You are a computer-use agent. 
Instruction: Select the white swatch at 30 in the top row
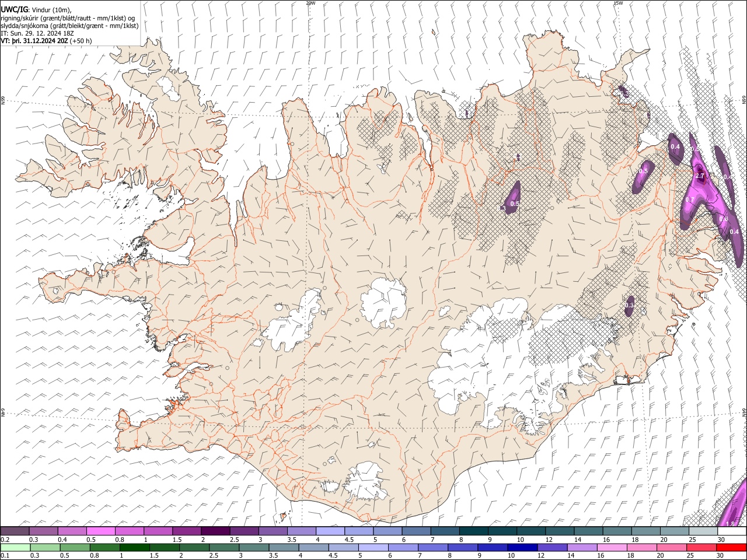pyautogui.click(x=732, y=531)
